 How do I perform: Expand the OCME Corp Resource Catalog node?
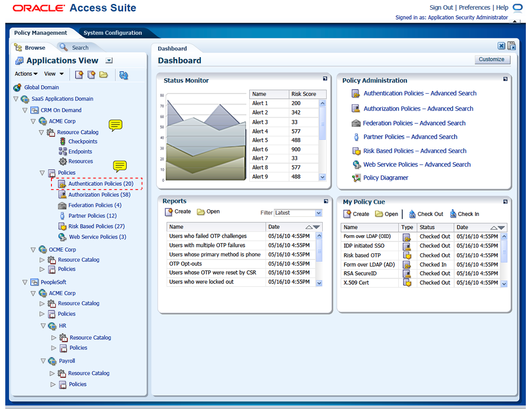42,260
